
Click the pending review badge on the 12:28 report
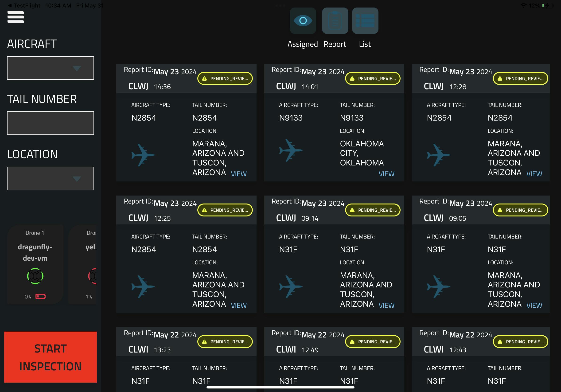tap(520, 78)
